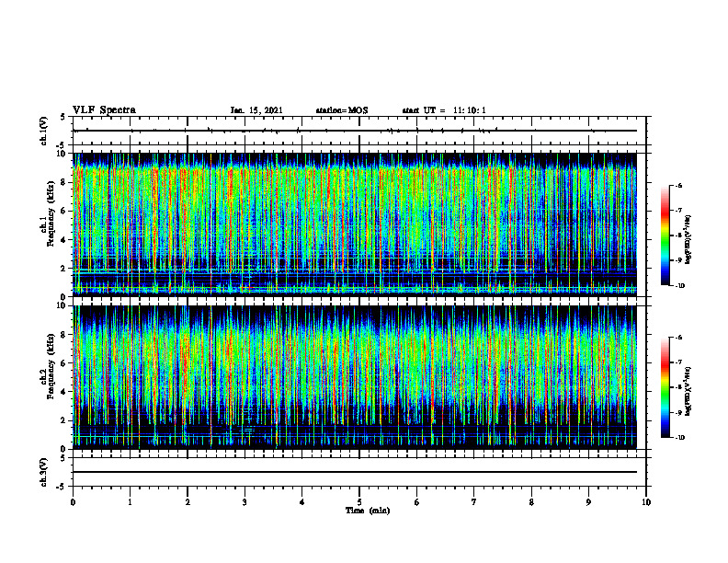Click the "station=MOS" header label

coord(342,110)
